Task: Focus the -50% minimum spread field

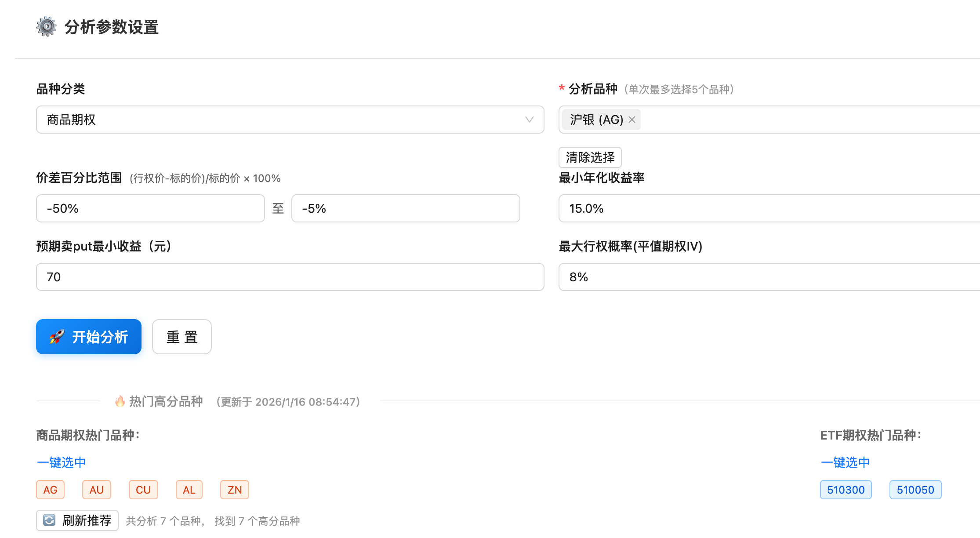Action: click(150, 208)
